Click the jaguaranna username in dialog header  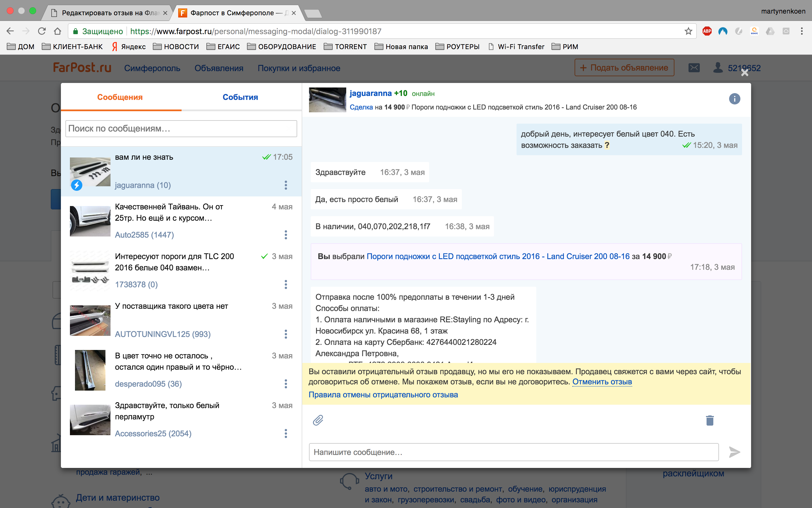(370, 93)
